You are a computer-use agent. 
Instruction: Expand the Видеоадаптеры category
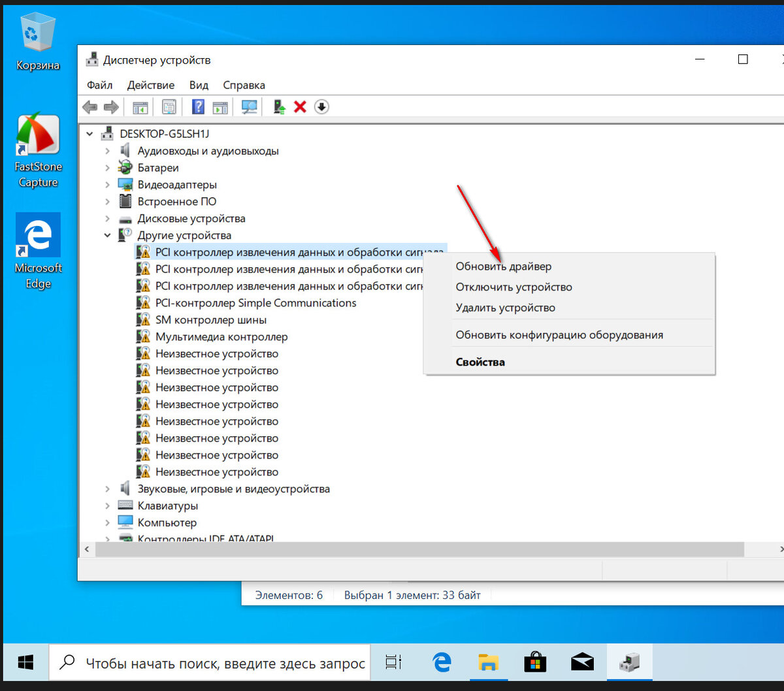(x=107, y=185)
